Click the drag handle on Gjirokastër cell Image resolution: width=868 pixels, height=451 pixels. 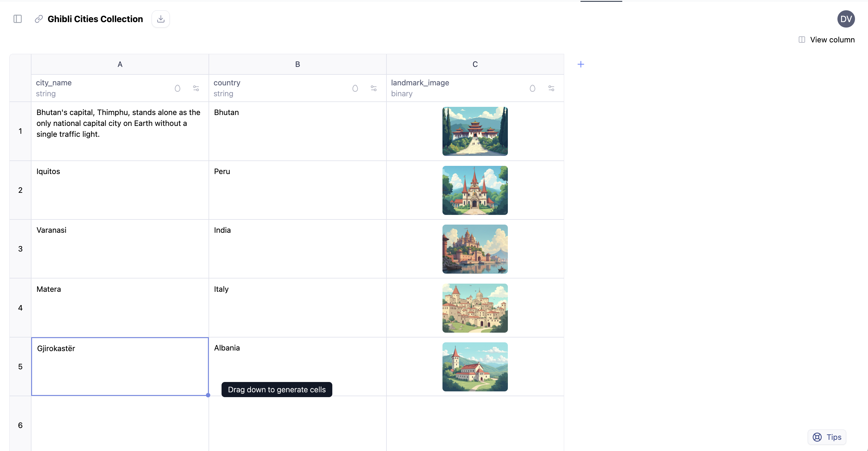(x=208, y=395)
